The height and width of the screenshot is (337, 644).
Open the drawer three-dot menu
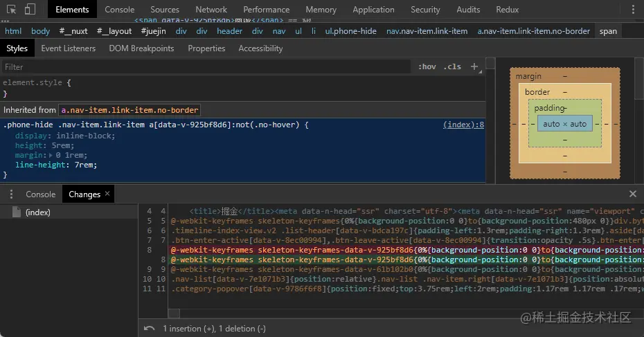click(x=11, y=194)
